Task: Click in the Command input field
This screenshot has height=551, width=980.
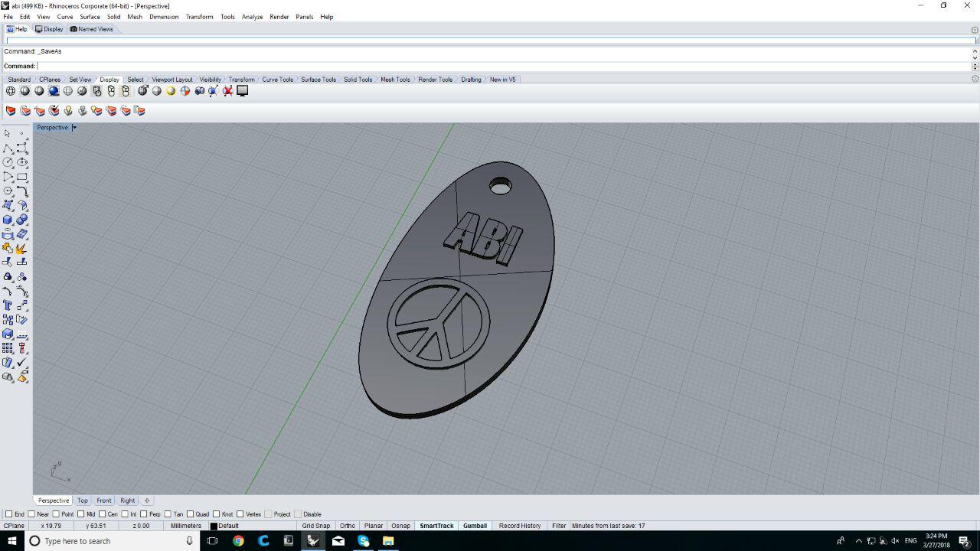Action: pos(503,66)
